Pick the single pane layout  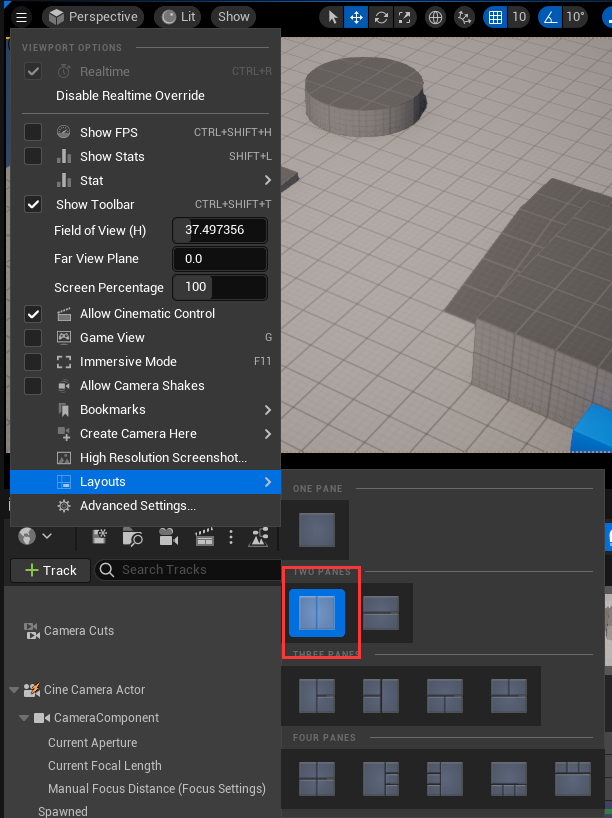pyautogui.click(x=317, y=529)
